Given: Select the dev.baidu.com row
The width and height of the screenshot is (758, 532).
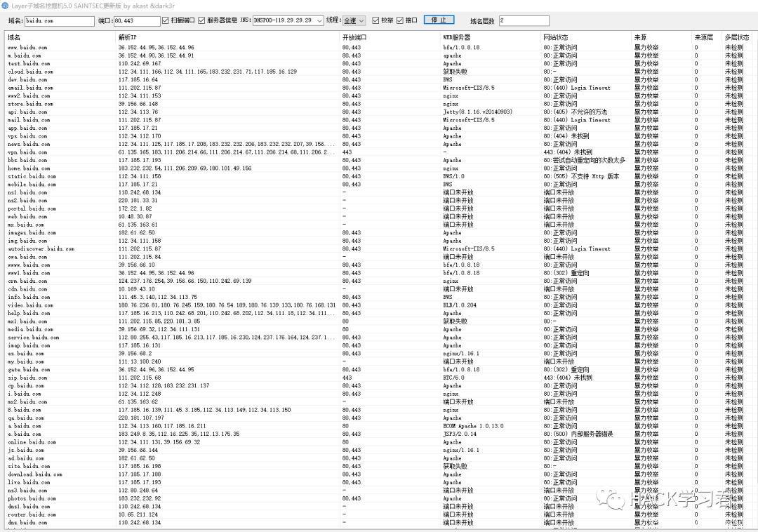Looking at the screenshot, I should coord(379,80).
